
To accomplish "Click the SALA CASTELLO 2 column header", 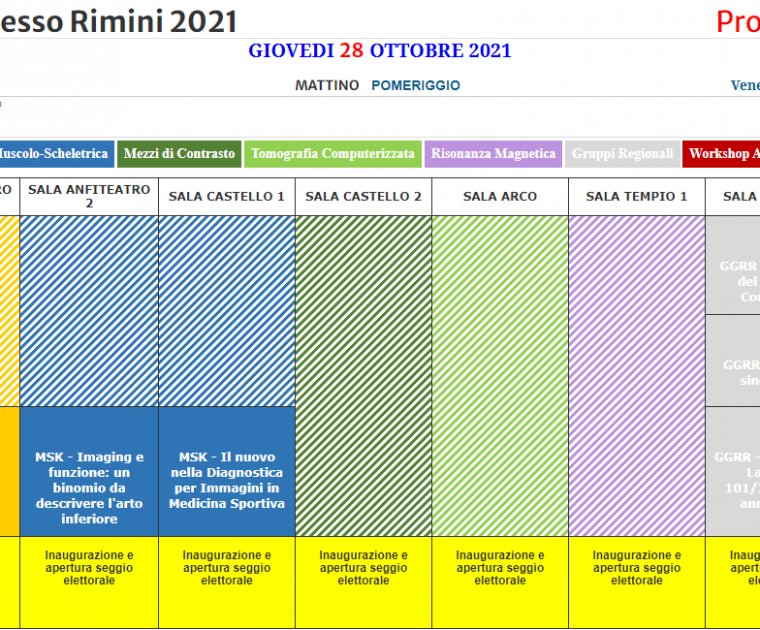I will 363,197.
